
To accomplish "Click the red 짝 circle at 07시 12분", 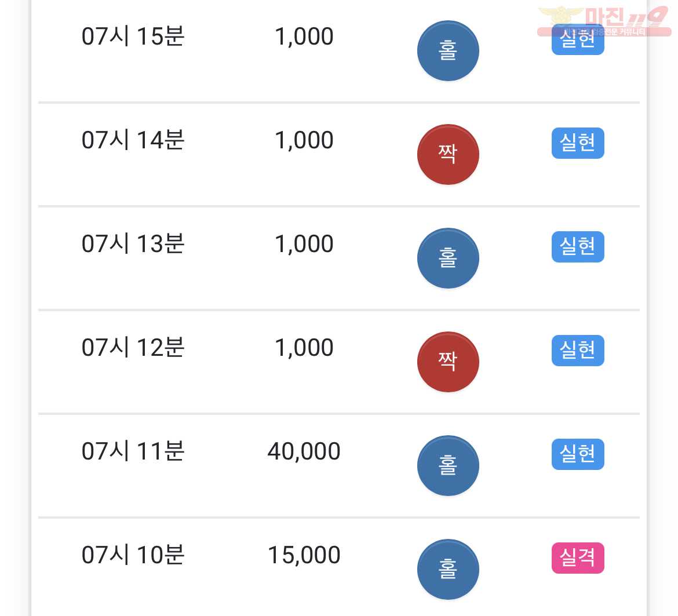I will [x=448, y=362].
